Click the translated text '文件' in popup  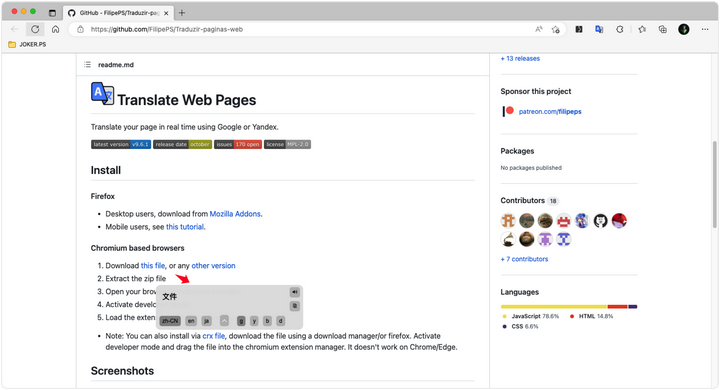pos(169,297)
